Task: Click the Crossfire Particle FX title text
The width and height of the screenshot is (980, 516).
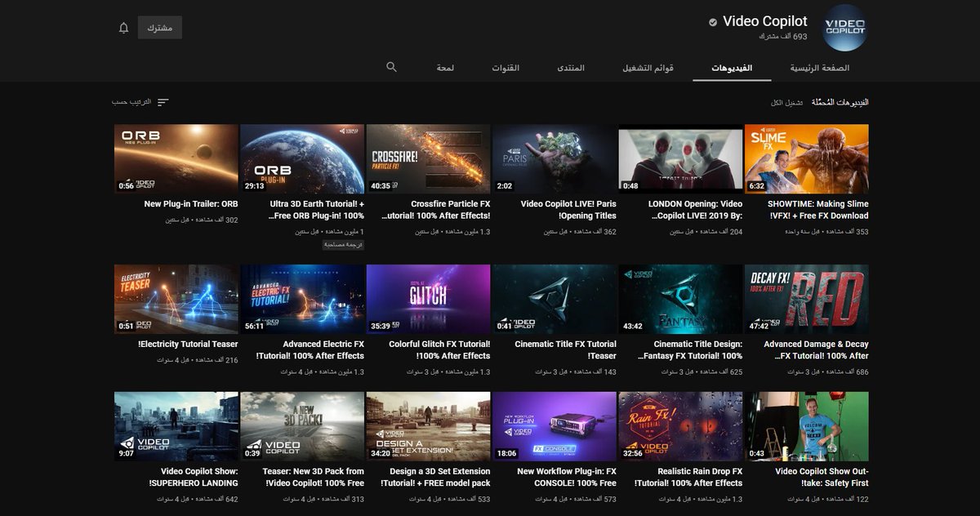Action: pos(436,210)
